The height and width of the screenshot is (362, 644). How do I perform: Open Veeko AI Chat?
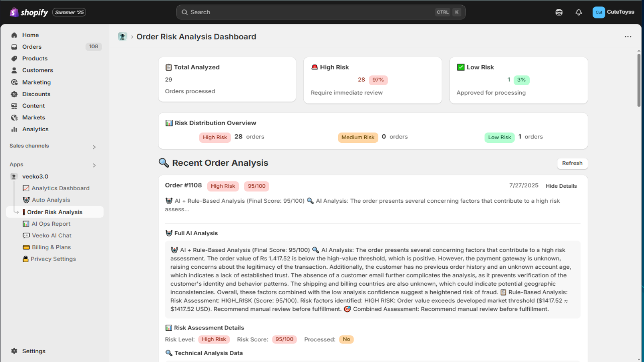[x=51, y=235]
